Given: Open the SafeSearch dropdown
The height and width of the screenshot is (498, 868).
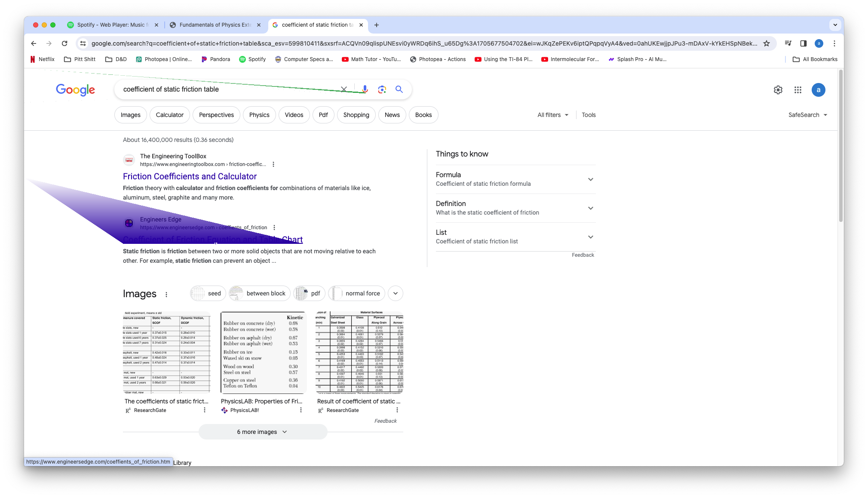Looking at the screenshot, I should coord(807,115).
